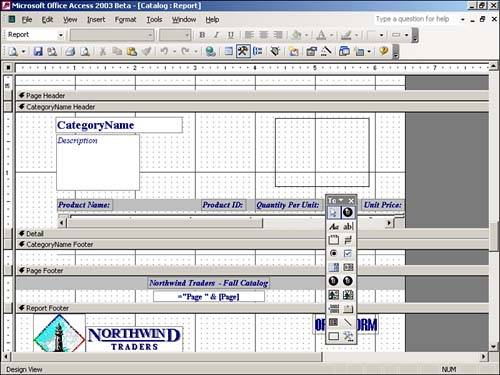Viewport: 500px width, 375px height.
Task: Select the Page Footer section bar
Action: (x=252, y=271)
